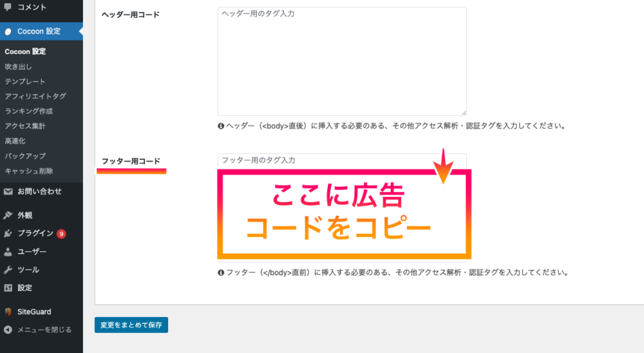Click the ユーザー person icon
This screenshot has width=644, height=353.
[x=8, y=251]
